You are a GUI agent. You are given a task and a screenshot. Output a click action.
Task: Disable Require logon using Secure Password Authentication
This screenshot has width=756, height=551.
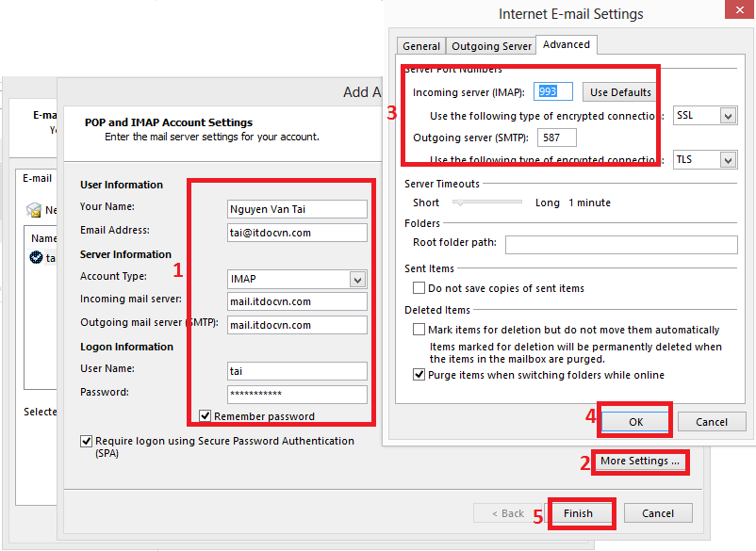tap(88, 441)
